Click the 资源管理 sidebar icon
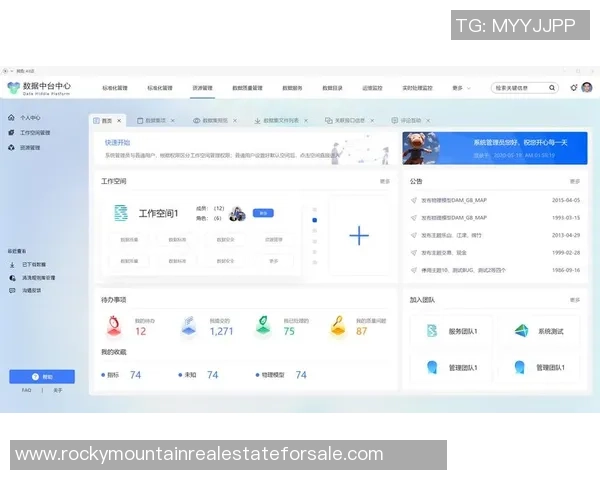This screenshot has height=480, width=600. 11,147
